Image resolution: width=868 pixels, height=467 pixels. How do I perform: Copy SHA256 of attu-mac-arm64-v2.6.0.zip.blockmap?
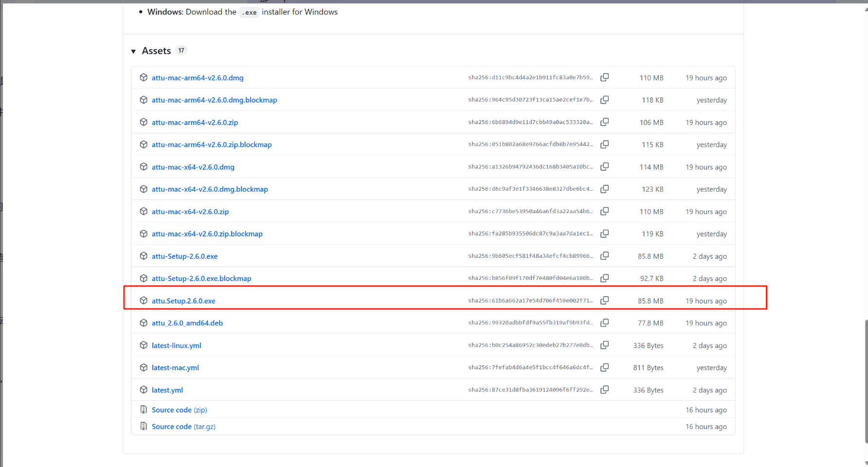604,144
